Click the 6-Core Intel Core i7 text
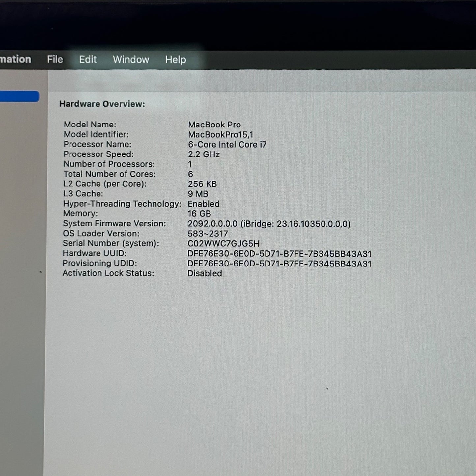 [x=227, y=145]
